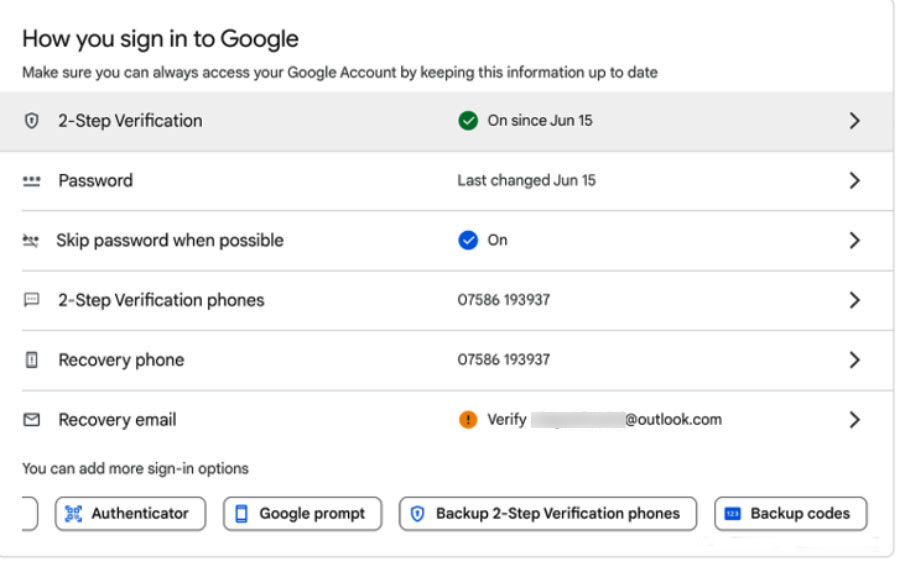Click the 'Make sure you can always access' subtitle
The image size is (899, 566).
[340, 73]
